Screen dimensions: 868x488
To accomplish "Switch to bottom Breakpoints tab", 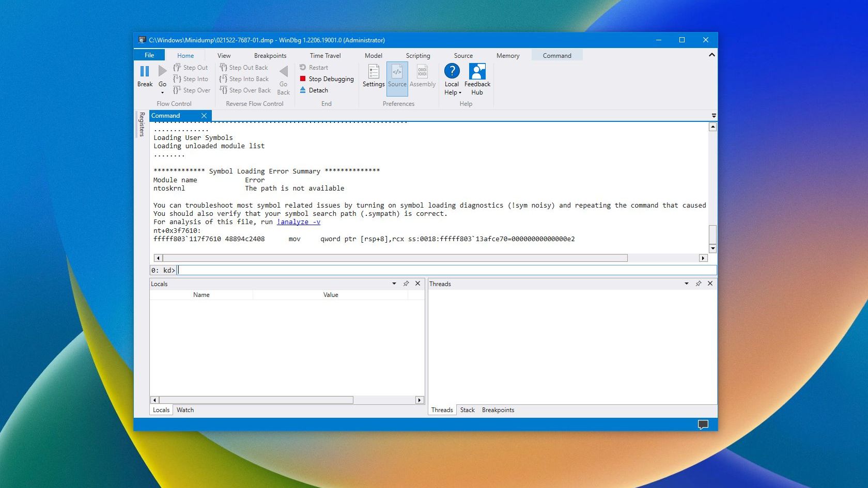I will [498, 410].
